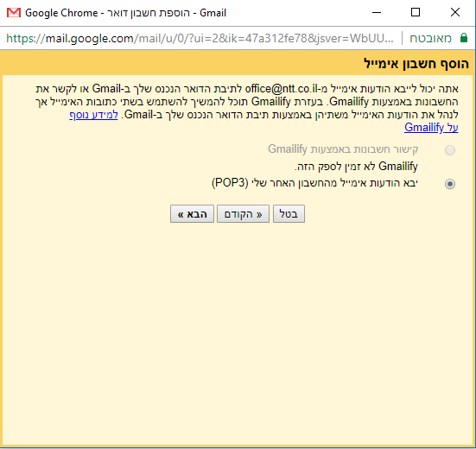
Task: Close the Gmail add account window
Action: (x=455, y=13)
